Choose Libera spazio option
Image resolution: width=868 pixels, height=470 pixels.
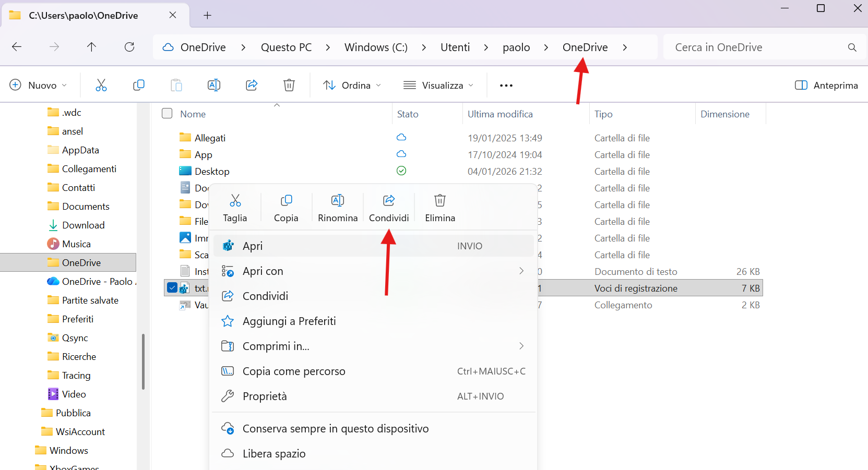click(374, 453)
